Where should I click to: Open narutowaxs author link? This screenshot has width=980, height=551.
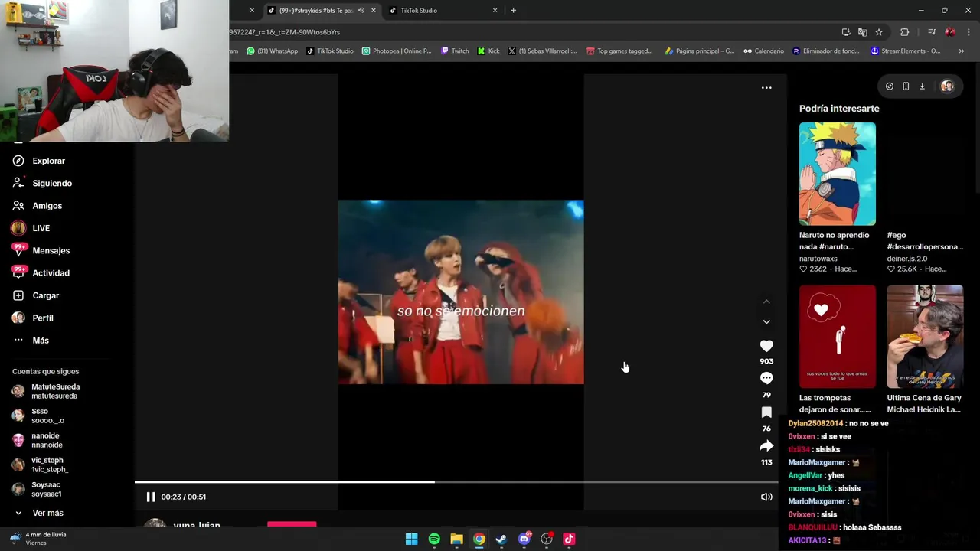pos(818,259)
